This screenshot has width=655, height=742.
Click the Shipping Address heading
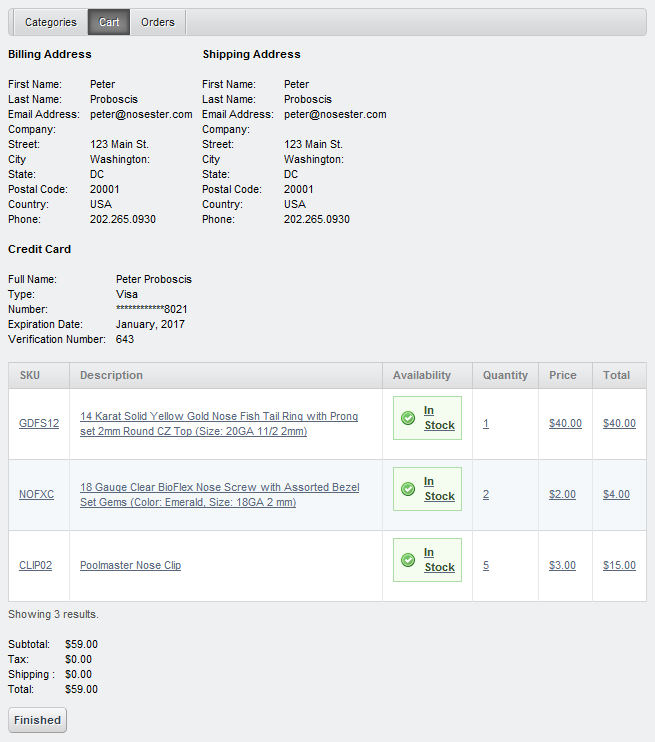point(251,54)
